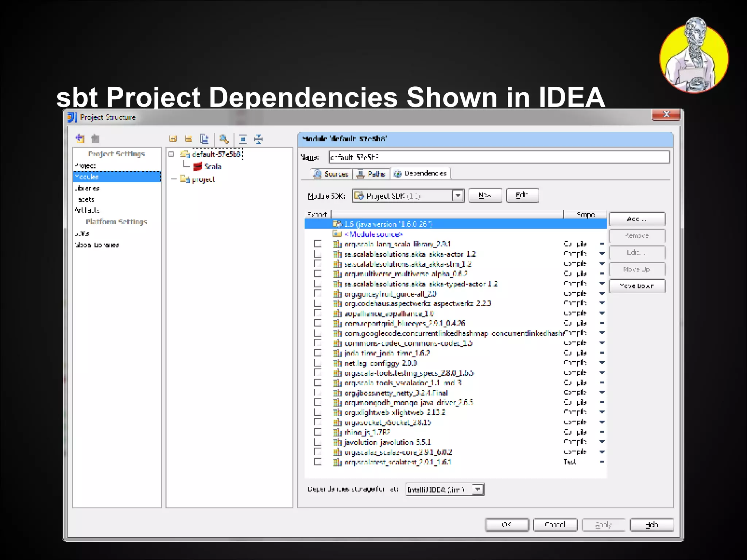Toggle export checkbox for xlightweb 2.13.2
Viewport: 747px width, 560px height.
(318, 412)
